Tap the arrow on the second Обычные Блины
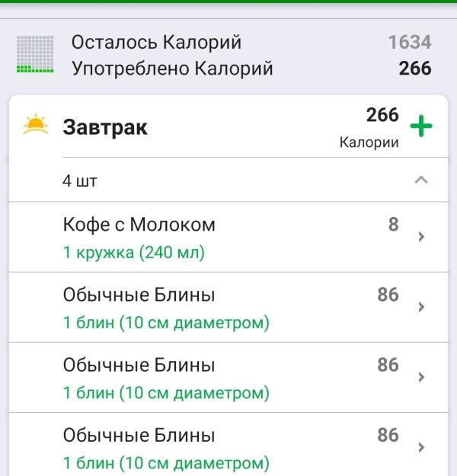457x476 pixels. click(421, 377)
